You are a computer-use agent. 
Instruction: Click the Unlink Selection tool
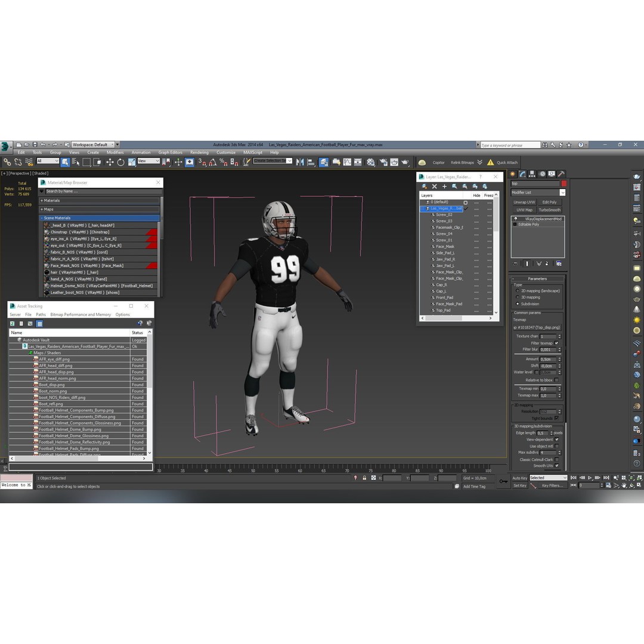tap(18, 162)
